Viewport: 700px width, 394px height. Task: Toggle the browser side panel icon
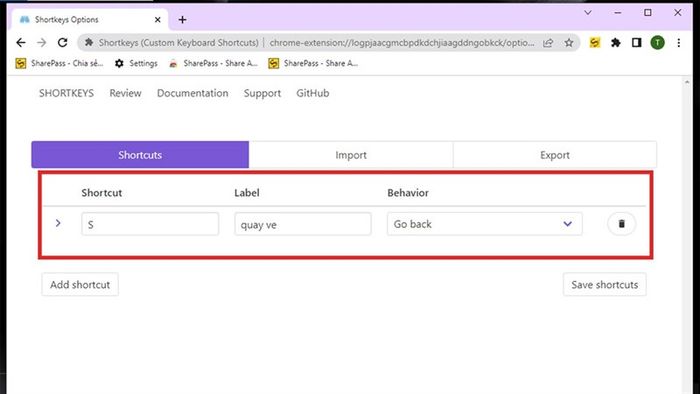pos(637,42)
